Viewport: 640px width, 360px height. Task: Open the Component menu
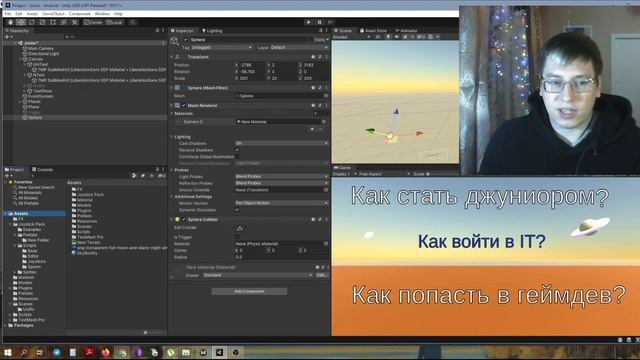click(80, 14)
